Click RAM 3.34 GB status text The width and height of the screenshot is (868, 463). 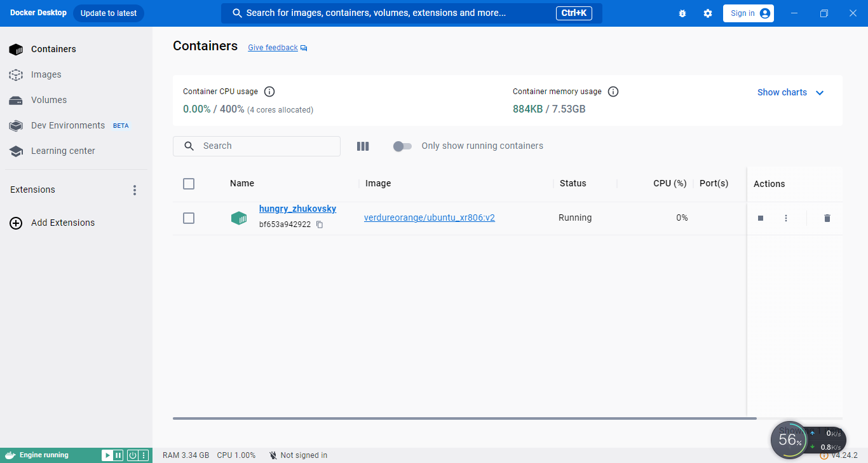click(186, 455)
